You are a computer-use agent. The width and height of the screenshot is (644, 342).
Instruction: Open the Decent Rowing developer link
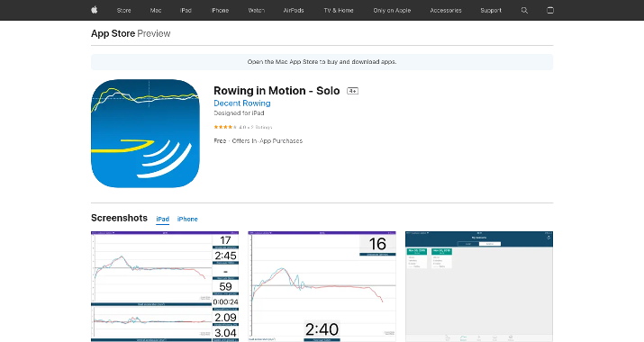[242, 103]
